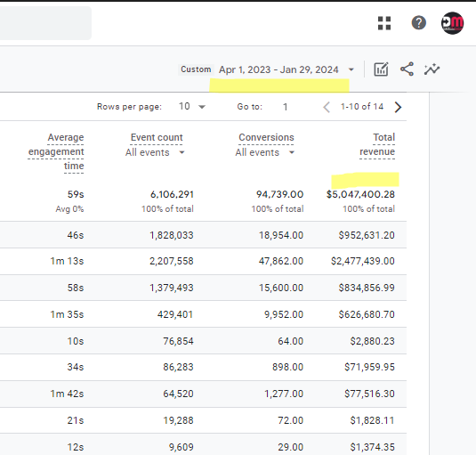Open Event count All events dropdown
The height and width of the screenshot is (455, 476).
[x=155, y=152]
